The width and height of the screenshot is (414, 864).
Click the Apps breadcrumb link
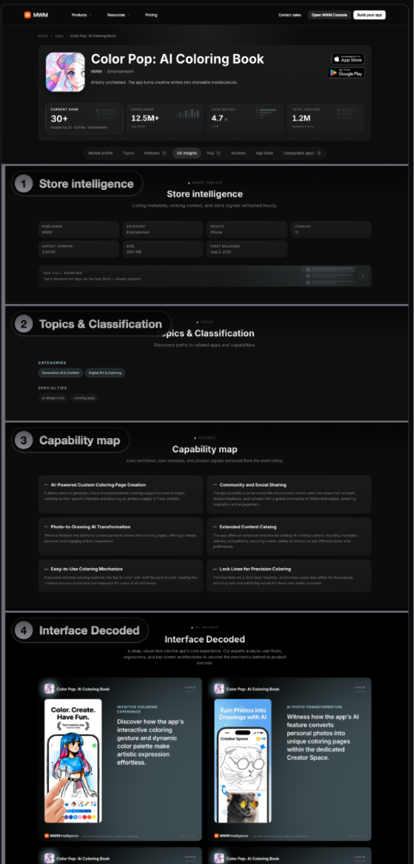[x=59, y=36]
